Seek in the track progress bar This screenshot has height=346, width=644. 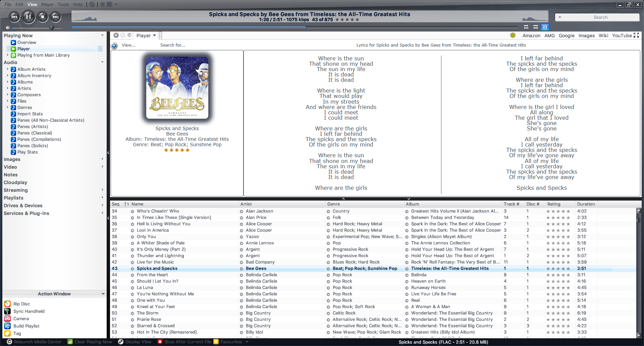pyautogui.click(x=294, y=27)
